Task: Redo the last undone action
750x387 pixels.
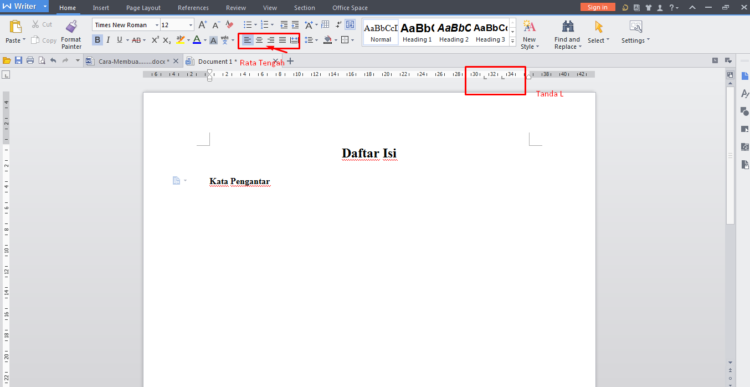Action: point(65,61)
